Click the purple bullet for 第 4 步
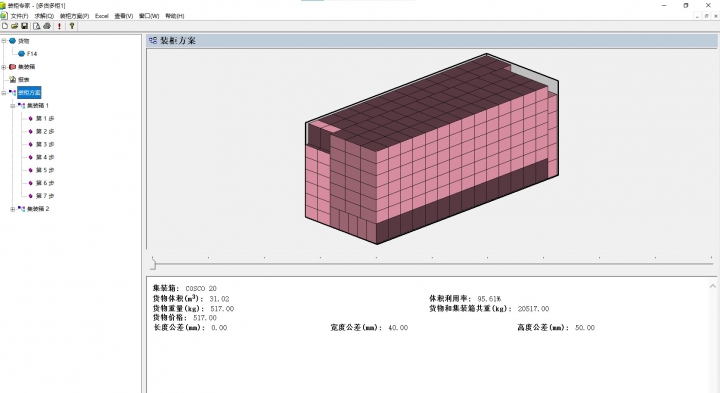Viewport: 720px width, 393px height. pos(30,157)
